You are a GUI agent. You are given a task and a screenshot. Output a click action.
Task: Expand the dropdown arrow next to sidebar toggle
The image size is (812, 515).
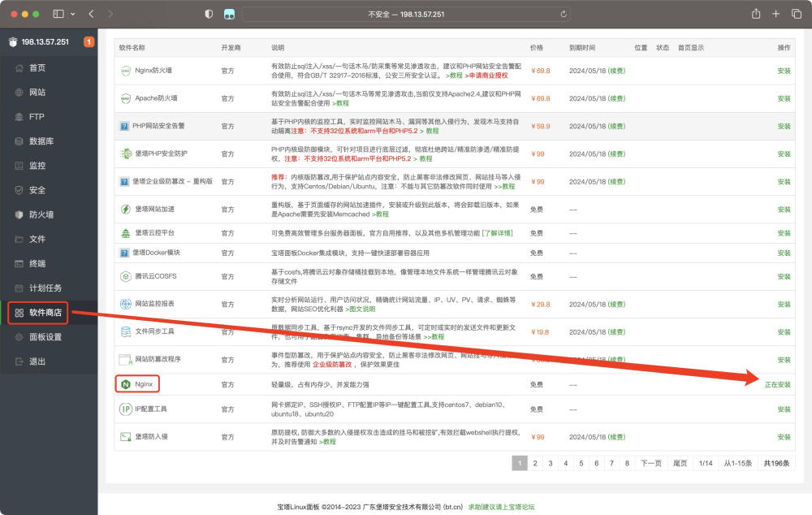pyautogui.click(x=72, y=14)
